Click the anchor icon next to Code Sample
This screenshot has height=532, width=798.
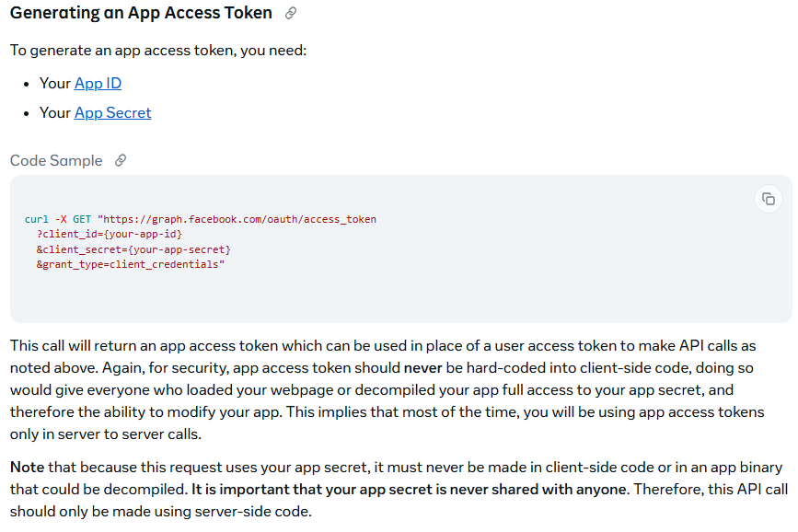click(120, 161)
